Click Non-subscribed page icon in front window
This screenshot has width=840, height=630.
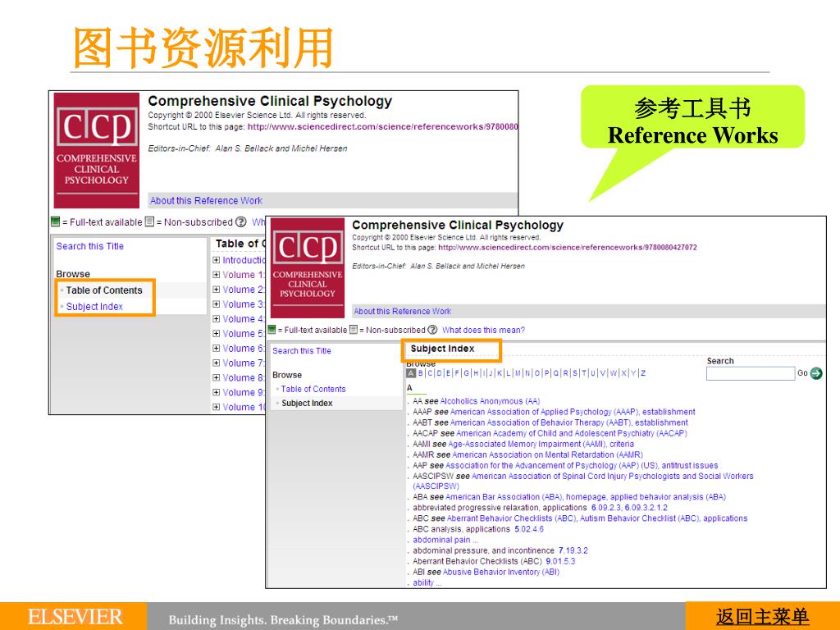[353, 330]
